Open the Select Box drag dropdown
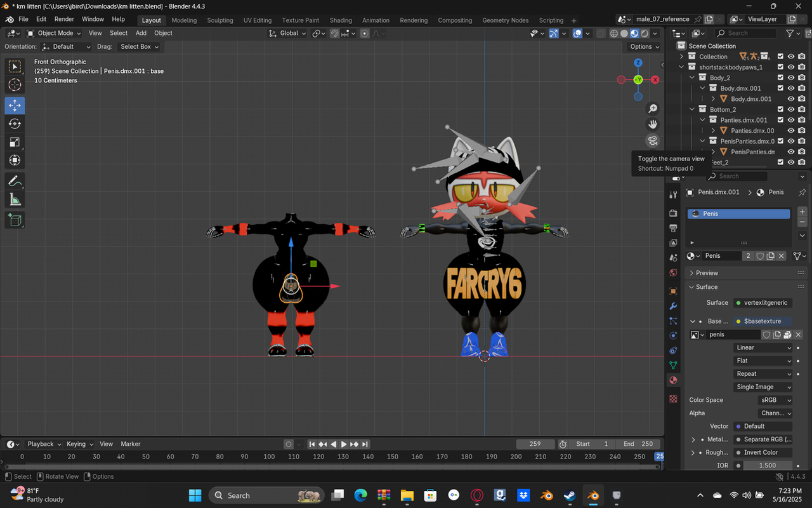Viewport: 812px width, 508px height. click(140, 46)
